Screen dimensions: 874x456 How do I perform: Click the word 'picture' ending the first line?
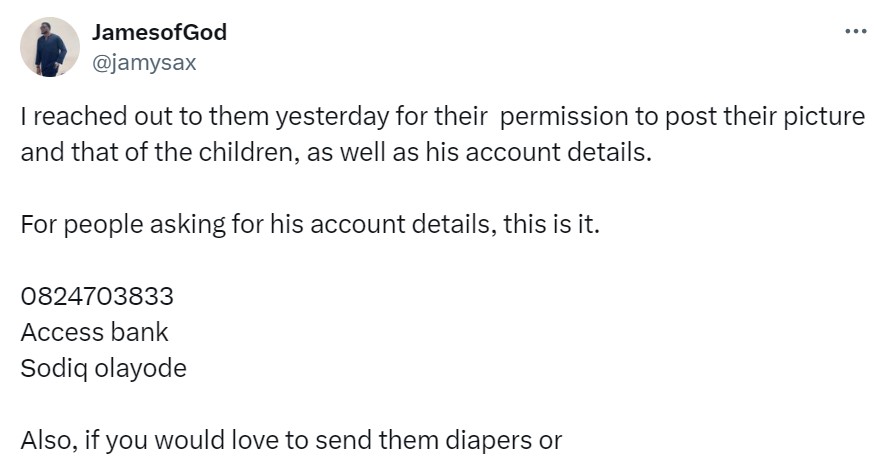click(x=825, y=117)
